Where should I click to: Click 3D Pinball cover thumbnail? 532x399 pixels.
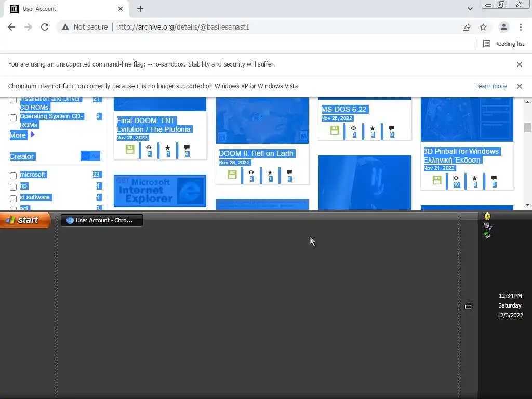[467, 119]
